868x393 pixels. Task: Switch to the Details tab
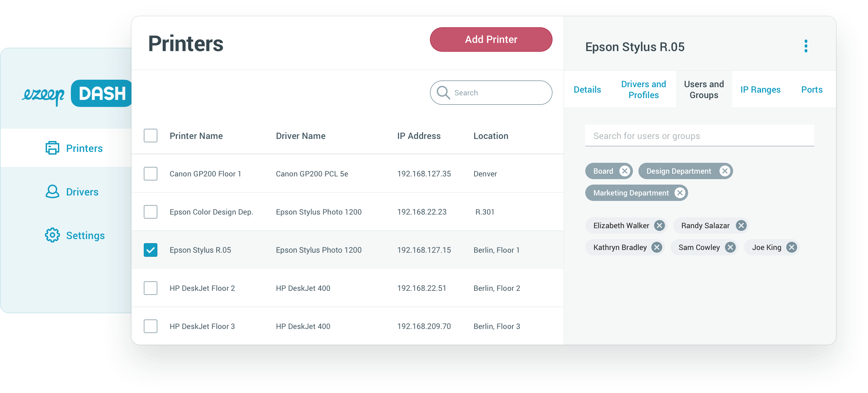pyautogui.click(x=587, y=90)
